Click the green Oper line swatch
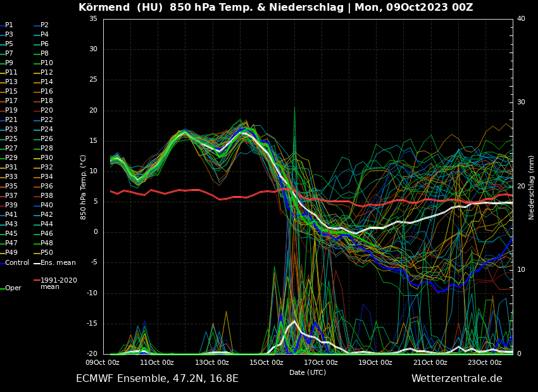This screenshot has height=392, width=538. (2, 288)
